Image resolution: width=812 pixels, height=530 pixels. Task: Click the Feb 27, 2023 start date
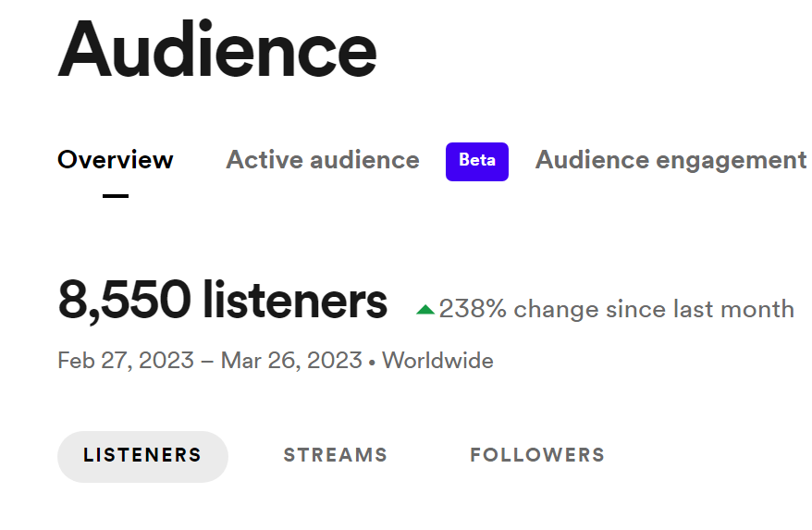(x=126, y=360)
